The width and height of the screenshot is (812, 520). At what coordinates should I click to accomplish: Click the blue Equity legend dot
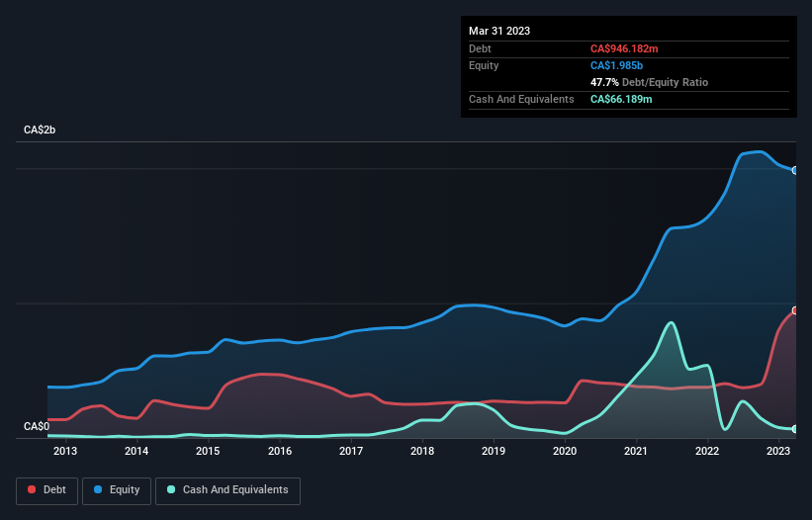(x=98, y=489)
